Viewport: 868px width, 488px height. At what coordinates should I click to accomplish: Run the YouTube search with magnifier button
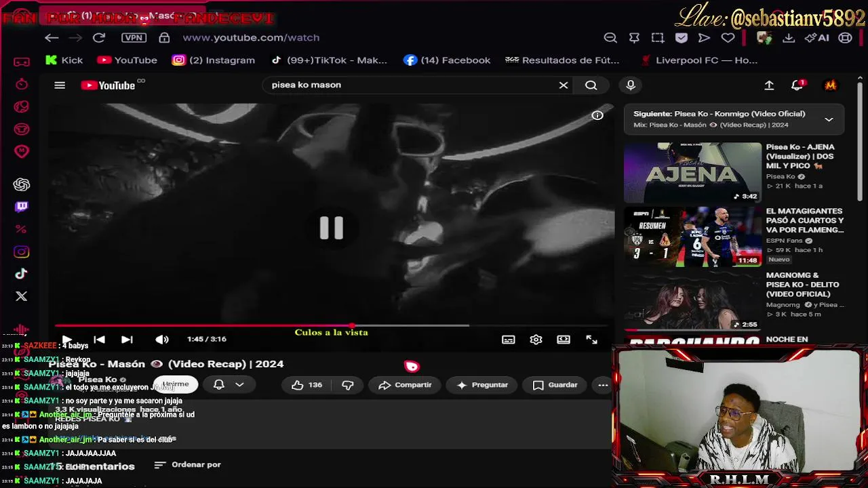coord(591,85)
